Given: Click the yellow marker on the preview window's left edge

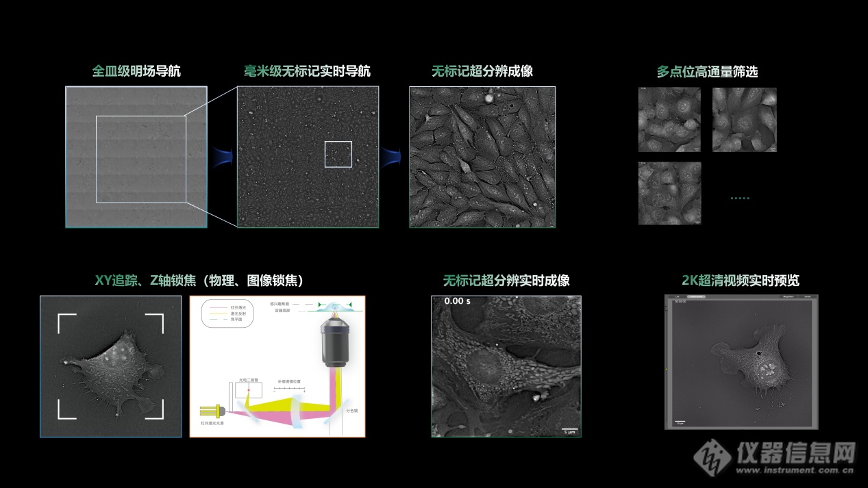Looking at the screenshot, I should point(667,368).
